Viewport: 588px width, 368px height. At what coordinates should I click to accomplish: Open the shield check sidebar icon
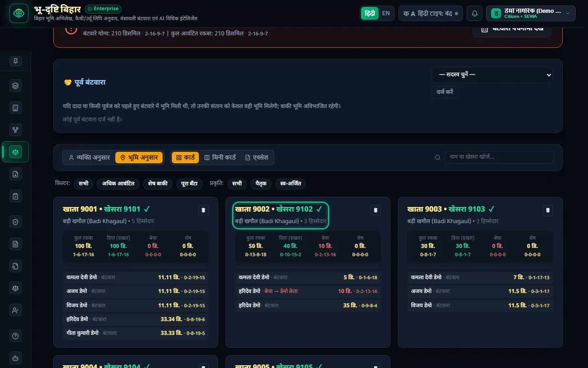(16, 222)
